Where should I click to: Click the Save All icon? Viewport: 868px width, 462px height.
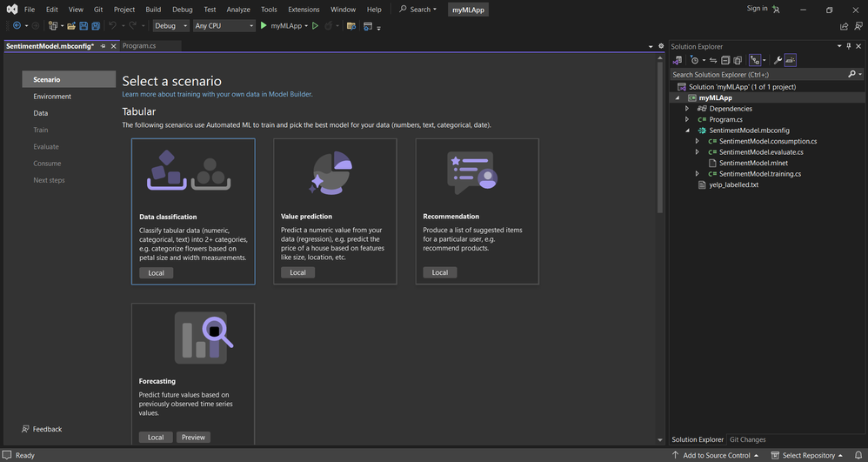[x=96, y=25]
